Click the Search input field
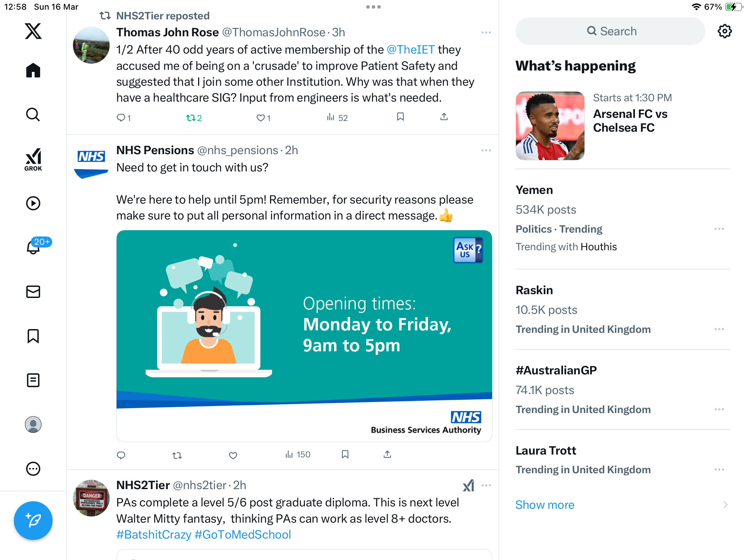 pyautogui.click(x=610, y=31)
